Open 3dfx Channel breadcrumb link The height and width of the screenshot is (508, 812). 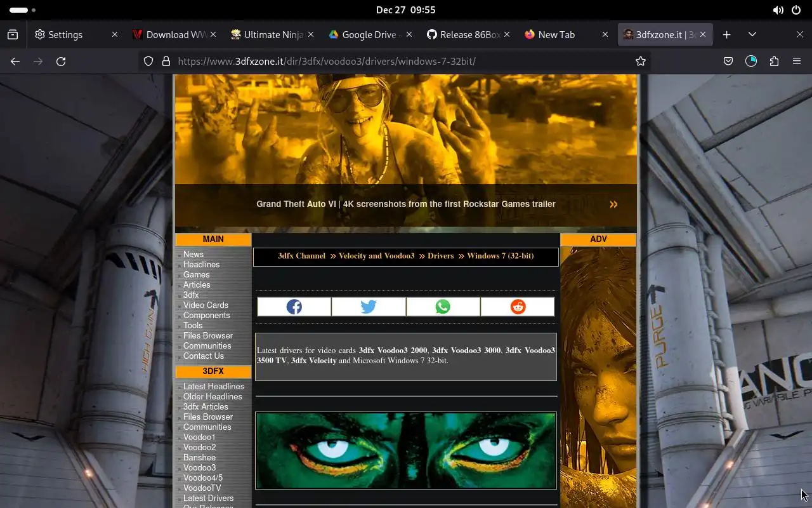tap(301, 256)
